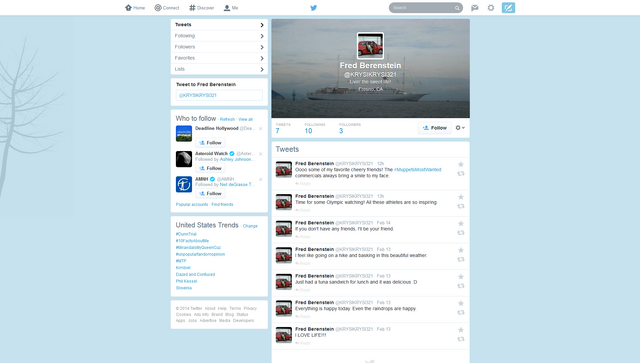This screenshot has width=640, height=363.
Task: Go to the Home page
Action: 135,8
